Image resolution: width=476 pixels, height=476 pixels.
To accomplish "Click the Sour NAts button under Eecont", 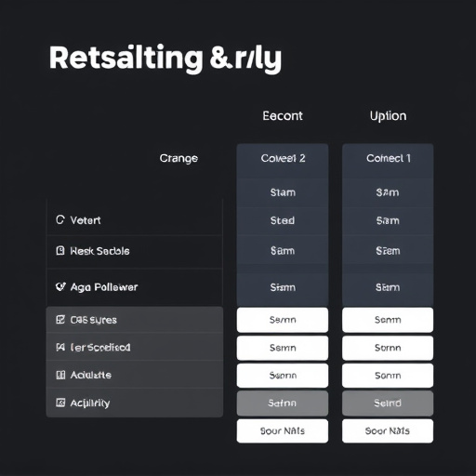I will click(x=283, y=430).
